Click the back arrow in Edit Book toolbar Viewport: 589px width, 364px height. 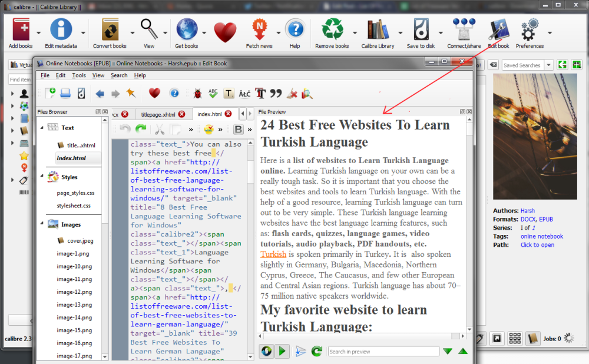click(100, 94)
